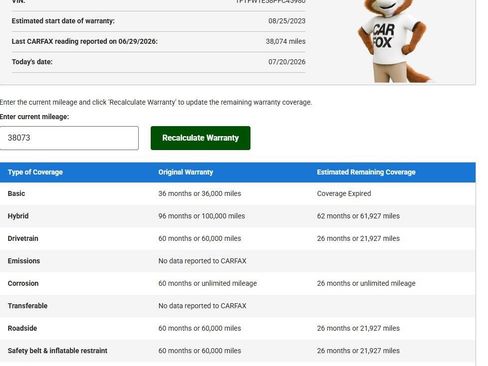Click 62 months or 61,927 miles value

pyautogui.click(x=358, y=216)
